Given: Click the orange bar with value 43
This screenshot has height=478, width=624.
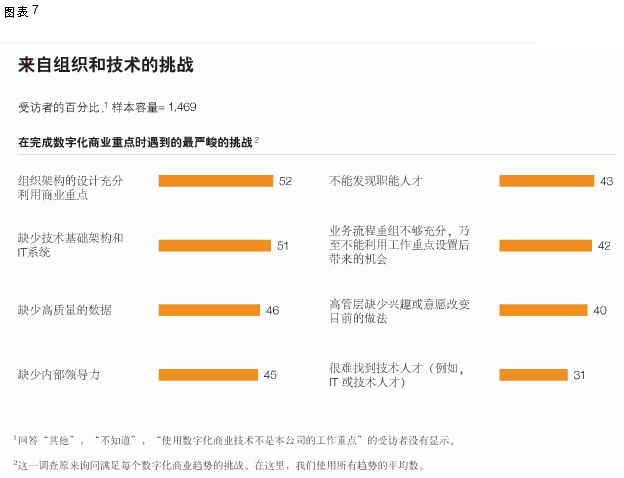Looking at the screenshot, I should 546,181.
